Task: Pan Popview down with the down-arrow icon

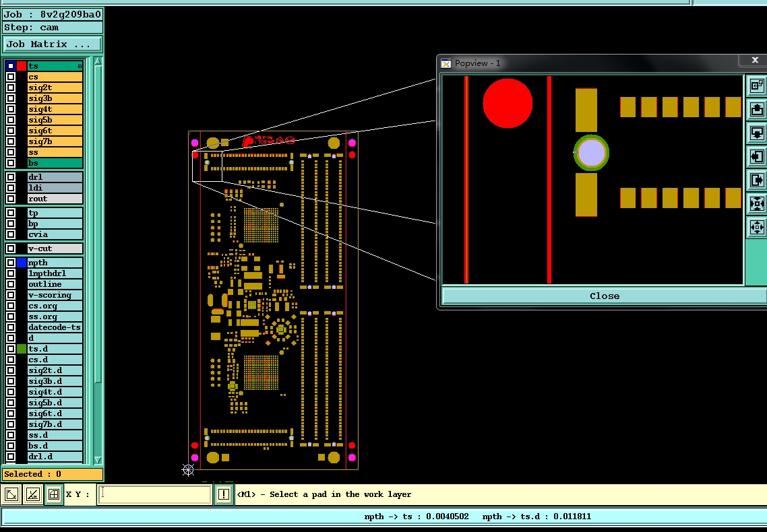Action: point(757,133)
